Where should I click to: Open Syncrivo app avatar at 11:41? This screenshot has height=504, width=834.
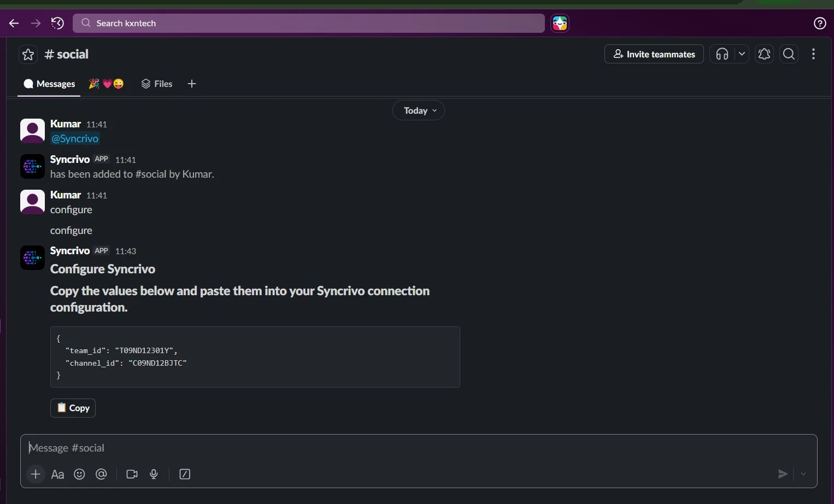[32, 166]
